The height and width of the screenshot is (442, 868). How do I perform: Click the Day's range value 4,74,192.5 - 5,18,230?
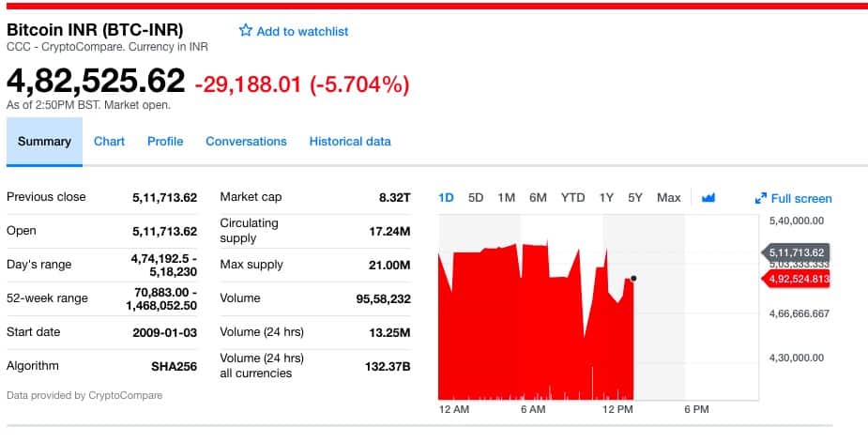(164, 265)
